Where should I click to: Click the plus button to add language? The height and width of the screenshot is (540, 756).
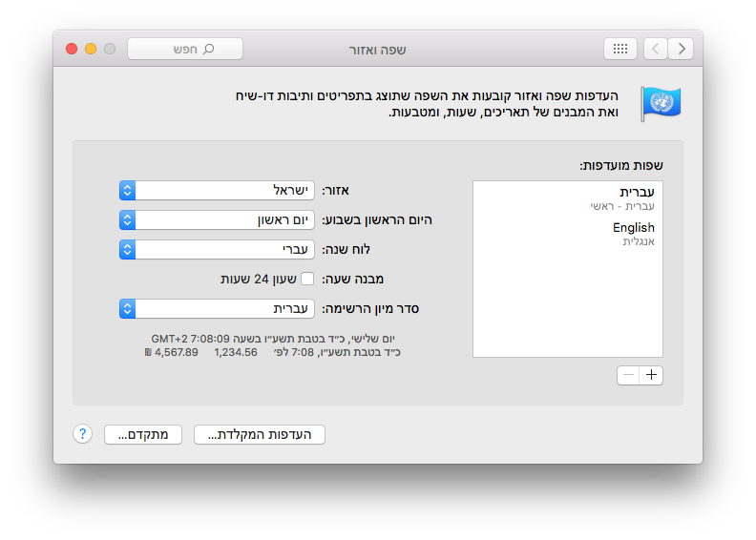coord(652,375)
